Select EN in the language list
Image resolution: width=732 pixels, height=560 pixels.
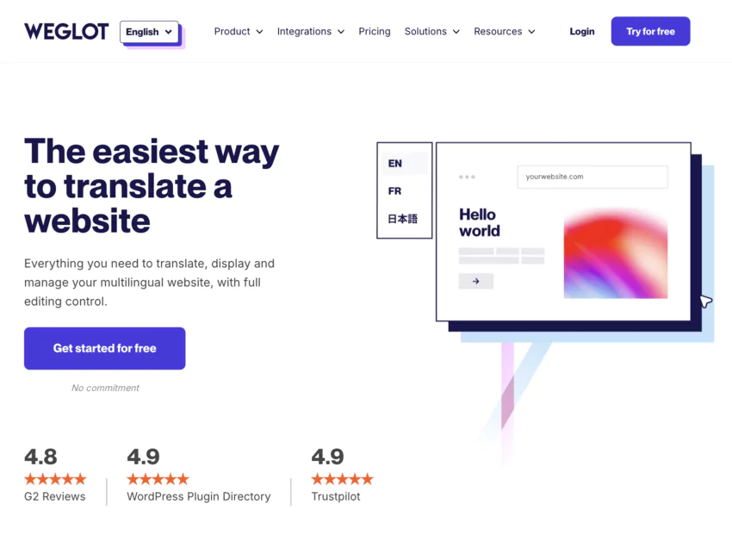(404, 164)
